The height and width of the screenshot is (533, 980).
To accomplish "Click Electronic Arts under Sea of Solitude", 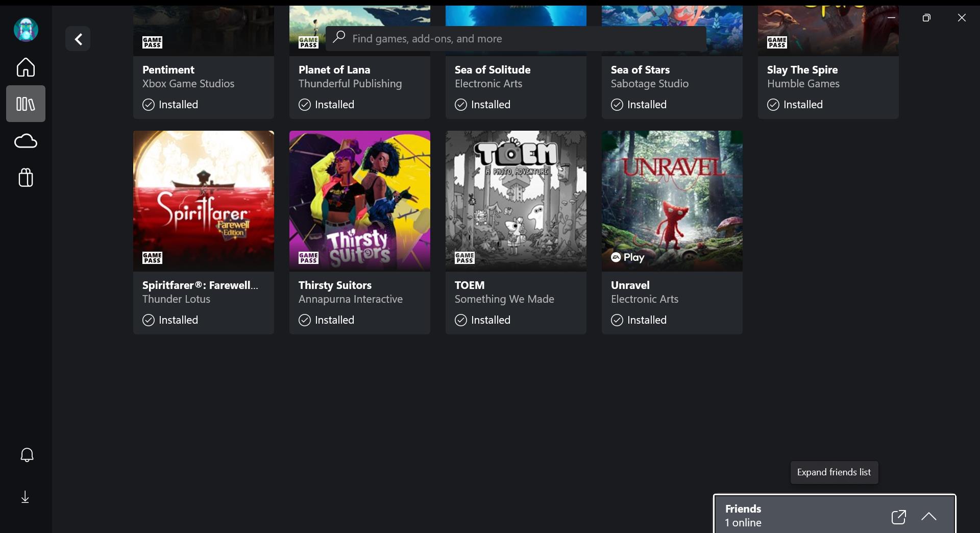I will (488, 84).
